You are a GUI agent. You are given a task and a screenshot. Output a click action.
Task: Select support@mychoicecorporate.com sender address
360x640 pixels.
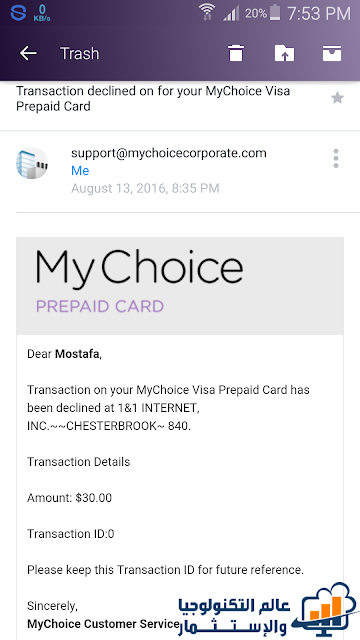pos(169,153)
